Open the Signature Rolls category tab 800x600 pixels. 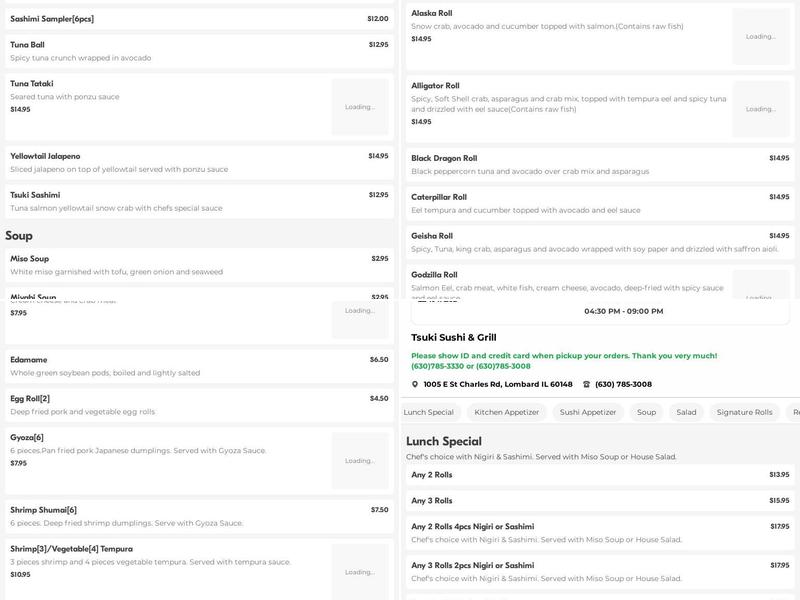click(744, 412)
